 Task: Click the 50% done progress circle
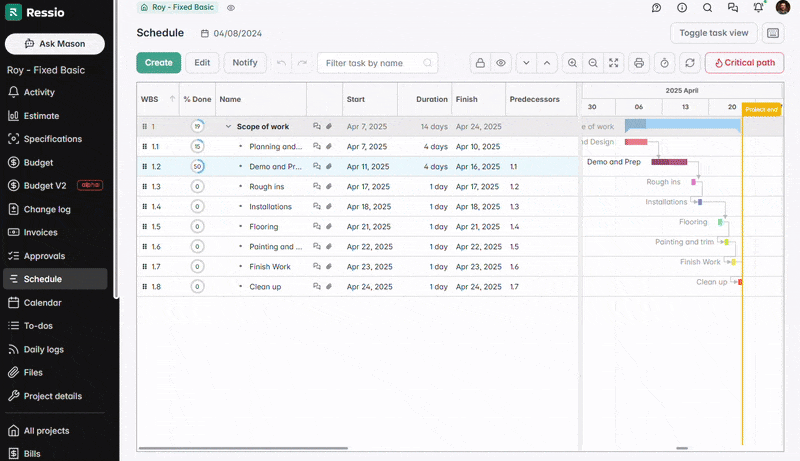197,167
